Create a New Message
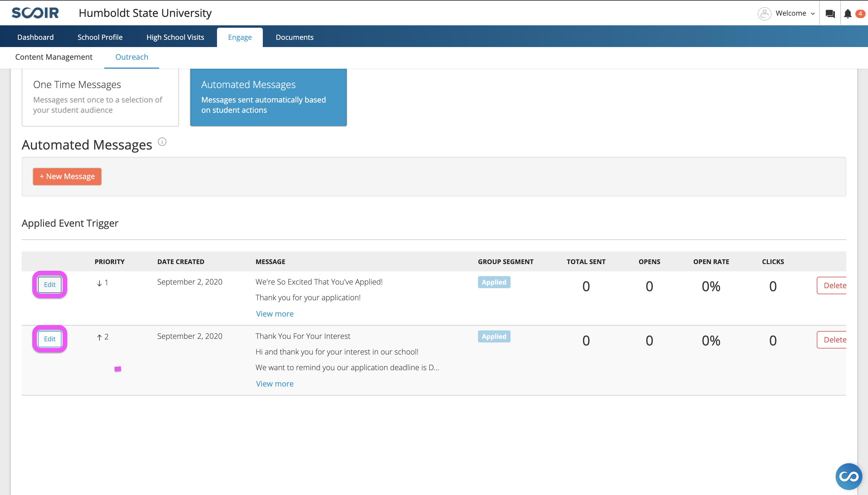Screen dimensions: 868x495 pyautogui.click(x=67, y=176)
